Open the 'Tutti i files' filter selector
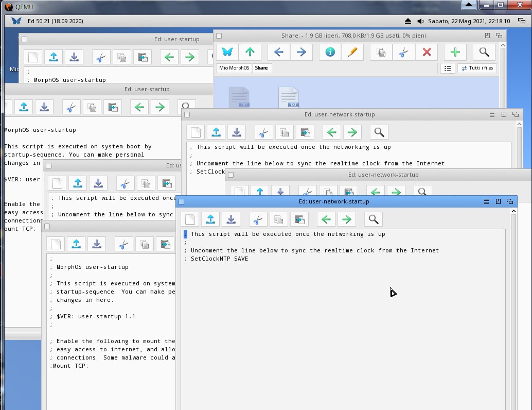The image size is (532, 410). point(477,68)
